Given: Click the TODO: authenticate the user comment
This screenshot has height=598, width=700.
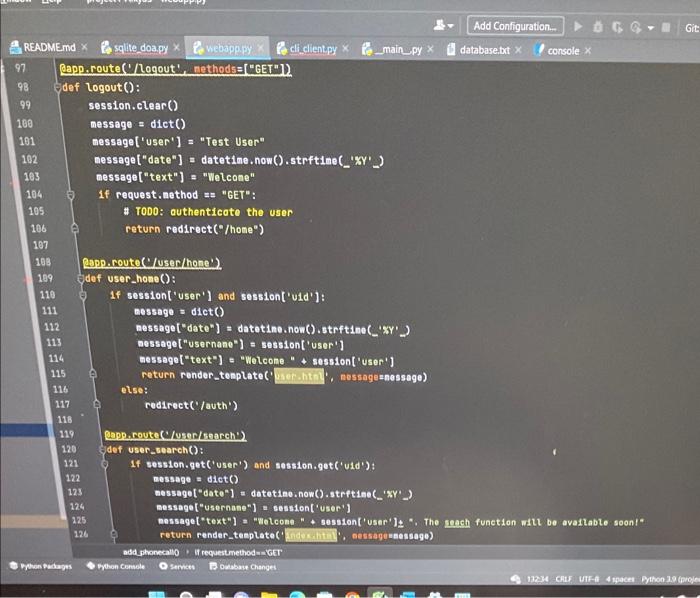Looking at the screenshot, I should [208, 212].
